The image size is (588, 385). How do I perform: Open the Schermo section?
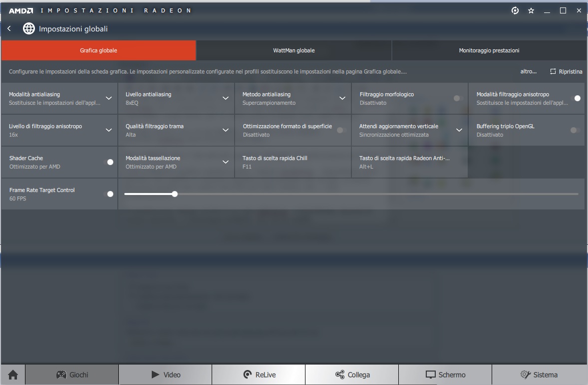[445, 375]
